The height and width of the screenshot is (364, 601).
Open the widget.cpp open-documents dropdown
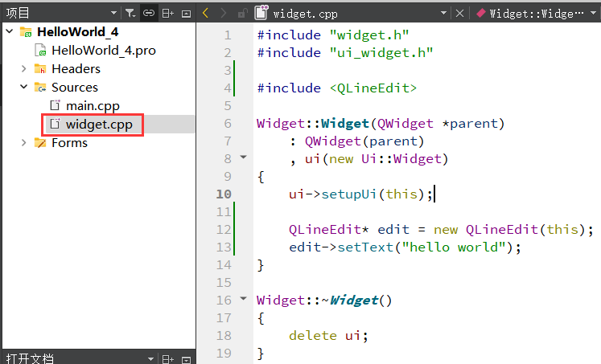(x=443, y=13)
